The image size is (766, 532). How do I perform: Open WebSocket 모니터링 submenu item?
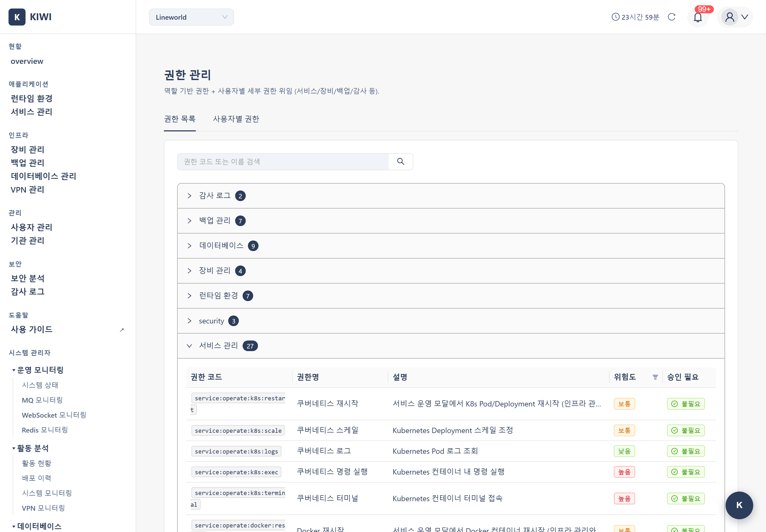pyautogui.click(x=54, y=415)
